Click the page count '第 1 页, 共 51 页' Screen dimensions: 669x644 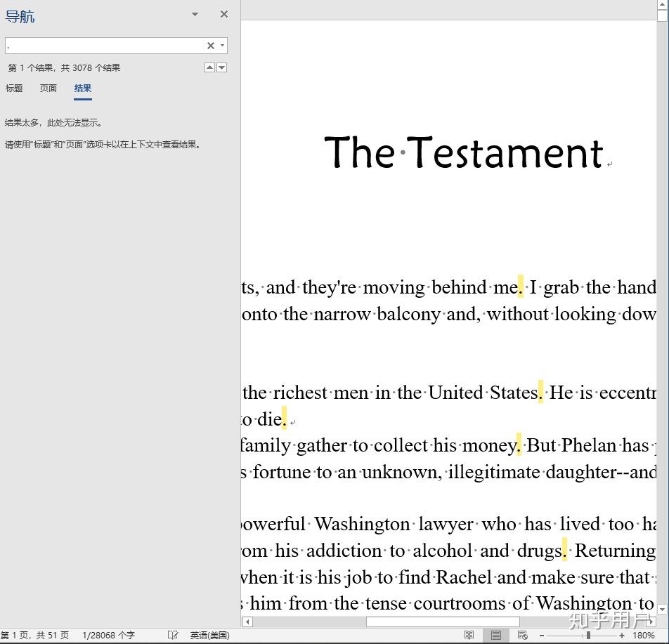(34, 636)
